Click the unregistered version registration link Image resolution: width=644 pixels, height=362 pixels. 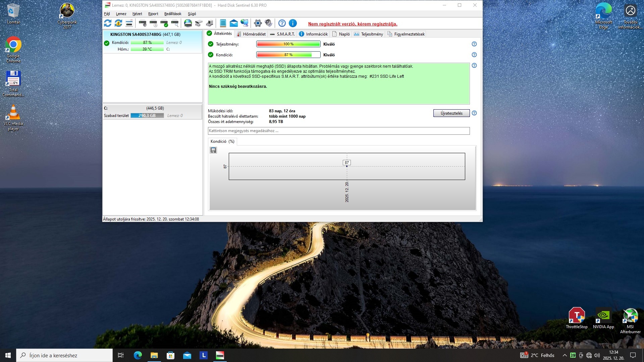(x=353, y=24)
